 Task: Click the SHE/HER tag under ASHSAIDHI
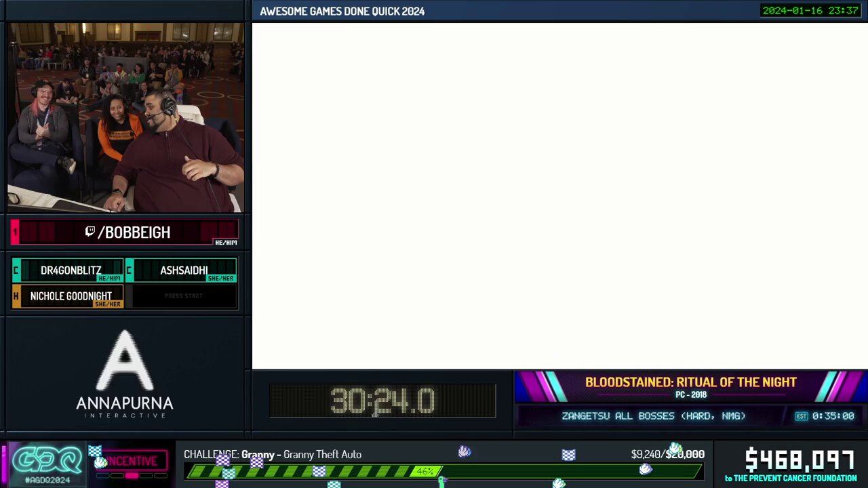click(221, 279)
